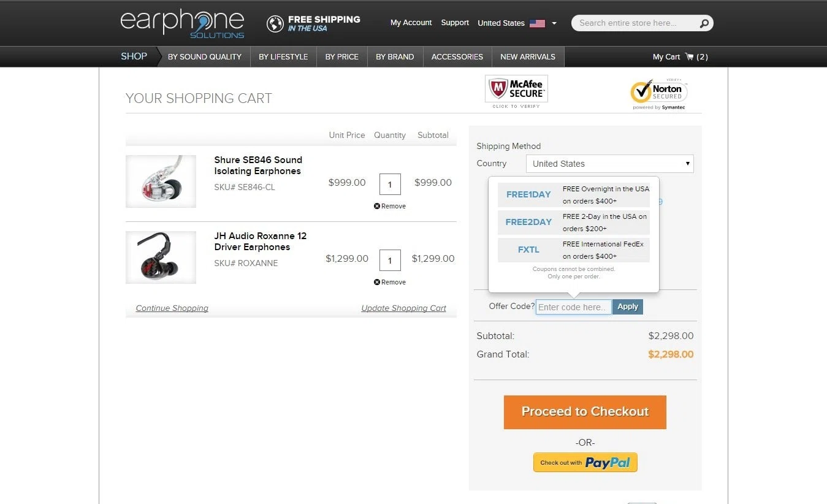This screenshot has width=827, height=504.
Task: Click the Norton Secured badge
Action: coord(659,93)
